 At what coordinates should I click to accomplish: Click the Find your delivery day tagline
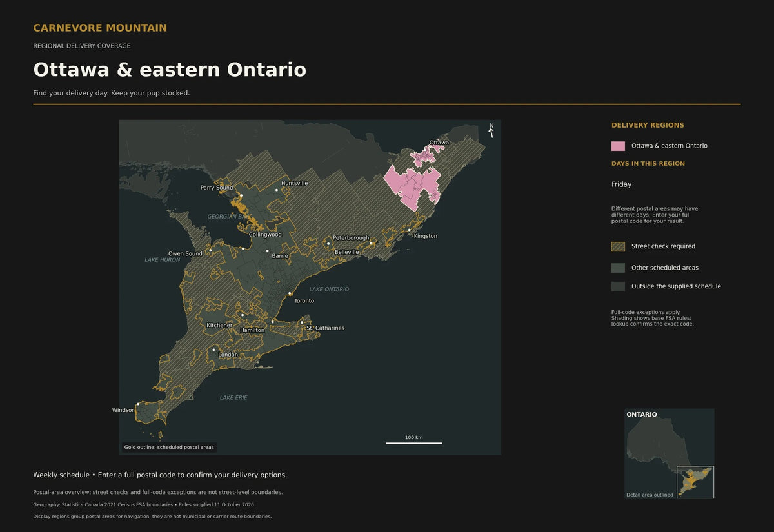click(112, 93)
